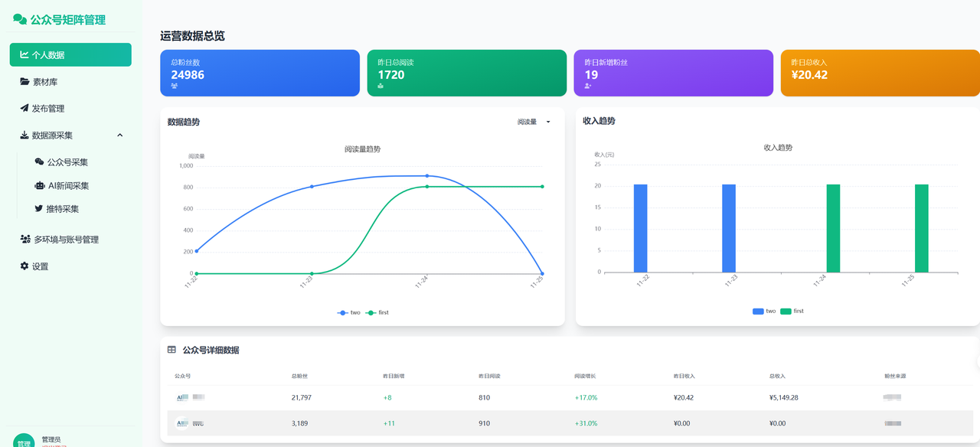Select the 数据源采集 menu label
This screenshot has height=447, width=980.
[52, 135]
